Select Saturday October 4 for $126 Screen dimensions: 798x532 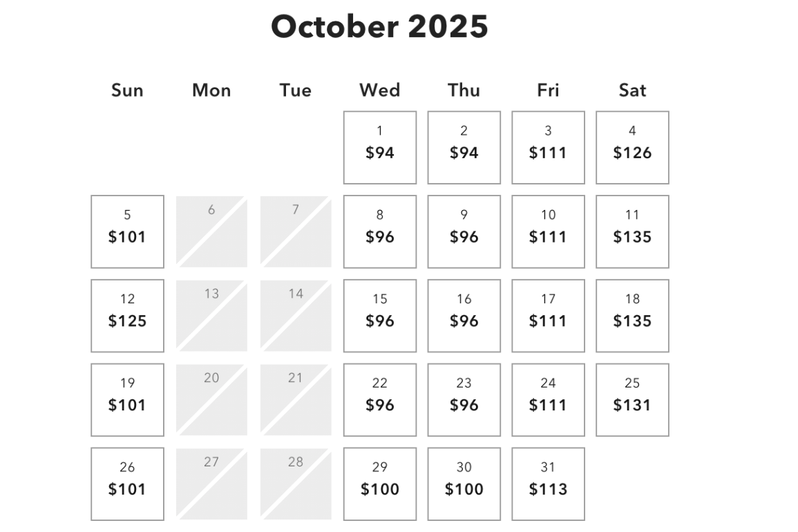(x=632, y=147)
